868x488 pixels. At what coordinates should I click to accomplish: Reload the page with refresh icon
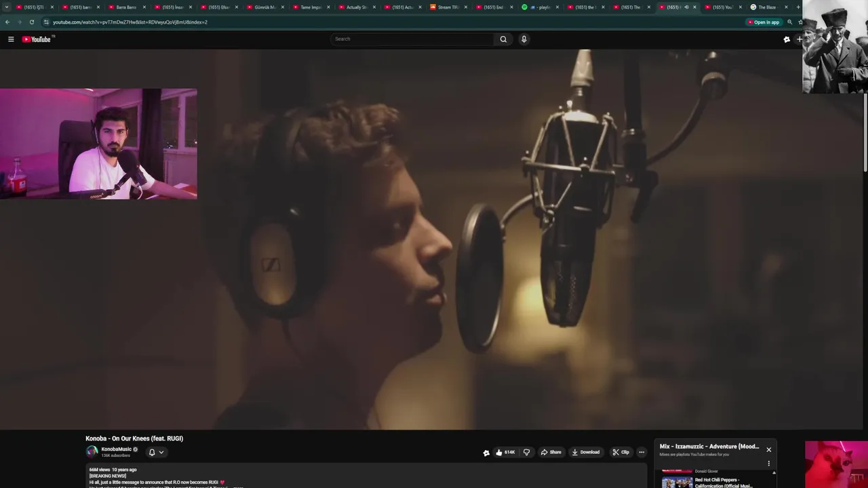tap(31, 22)
